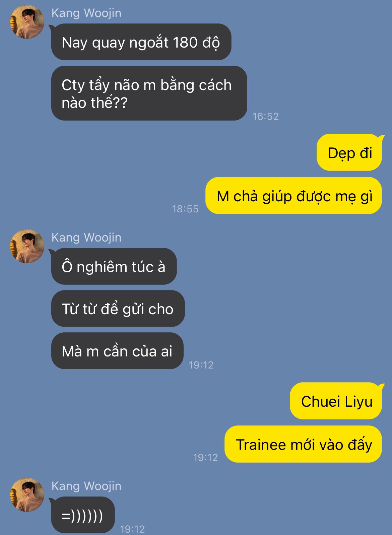
Task: Tap the 19:12 timestamp beside 'Trainee mới vào đấy'
Action: [205, 457]
